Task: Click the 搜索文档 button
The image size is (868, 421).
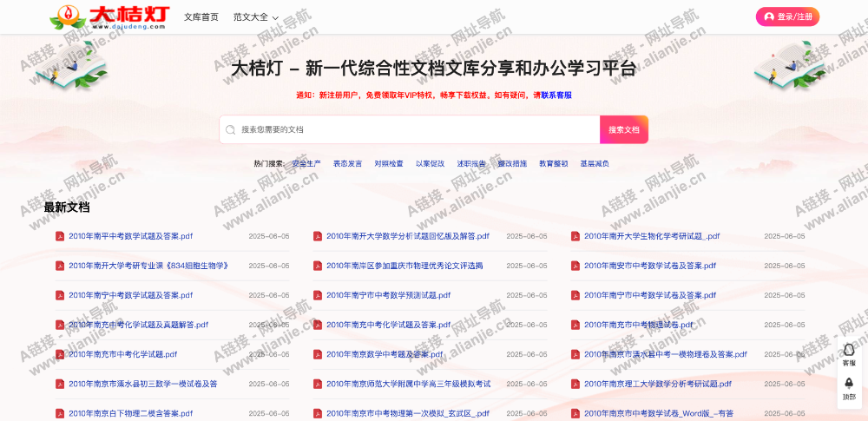Action: tap(624, 129)
